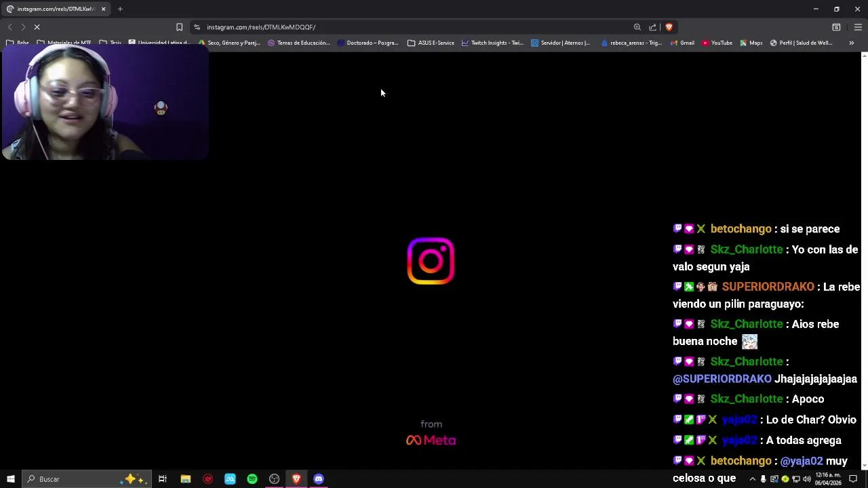Open the blue square app on the taskbar
This screenshot has height=488, width=868.
tap(230, 479)
